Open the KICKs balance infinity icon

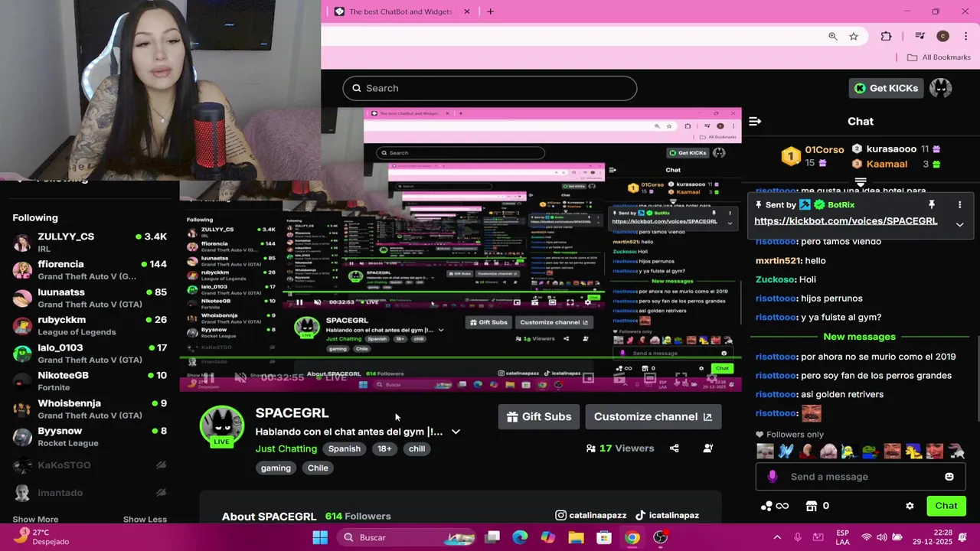[774, 506]
